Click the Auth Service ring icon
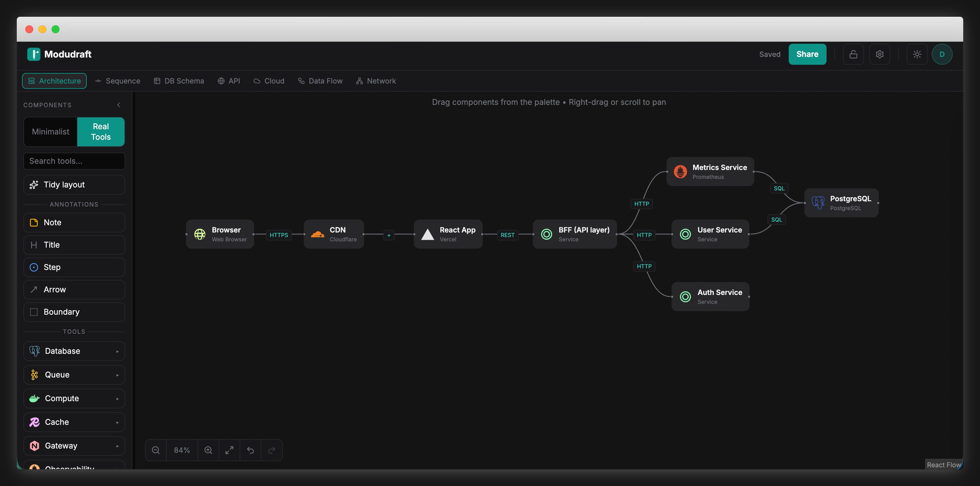This screenshot has width=980, height=486. tap(685, 297)
